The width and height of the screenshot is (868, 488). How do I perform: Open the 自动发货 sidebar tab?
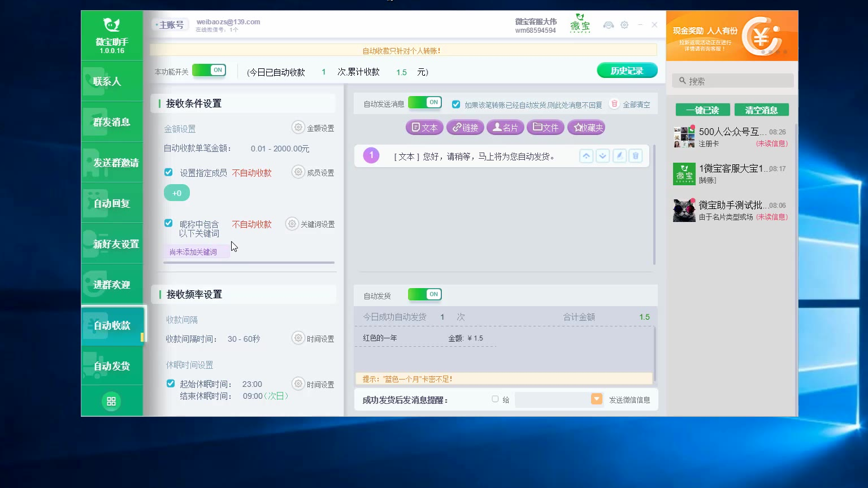click(x=112, y=366)
